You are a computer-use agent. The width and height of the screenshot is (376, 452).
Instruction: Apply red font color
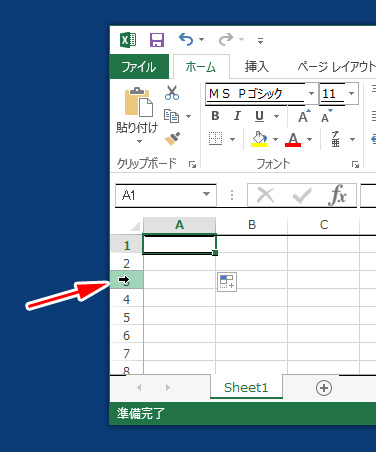pos(293,139)
